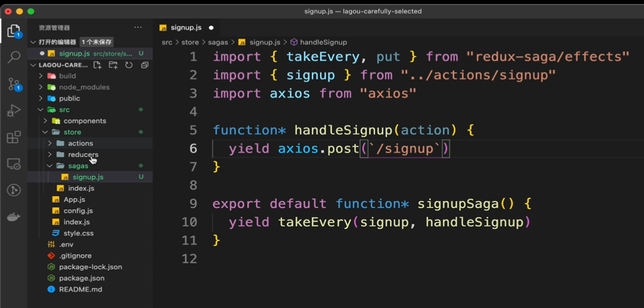
Task: Open package-lock.json
Action: coord(90,267)
